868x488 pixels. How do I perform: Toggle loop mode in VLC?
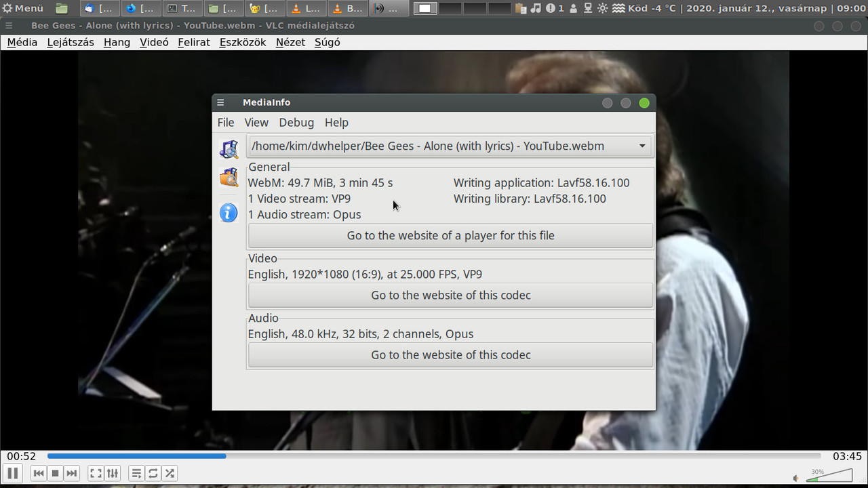153,473
